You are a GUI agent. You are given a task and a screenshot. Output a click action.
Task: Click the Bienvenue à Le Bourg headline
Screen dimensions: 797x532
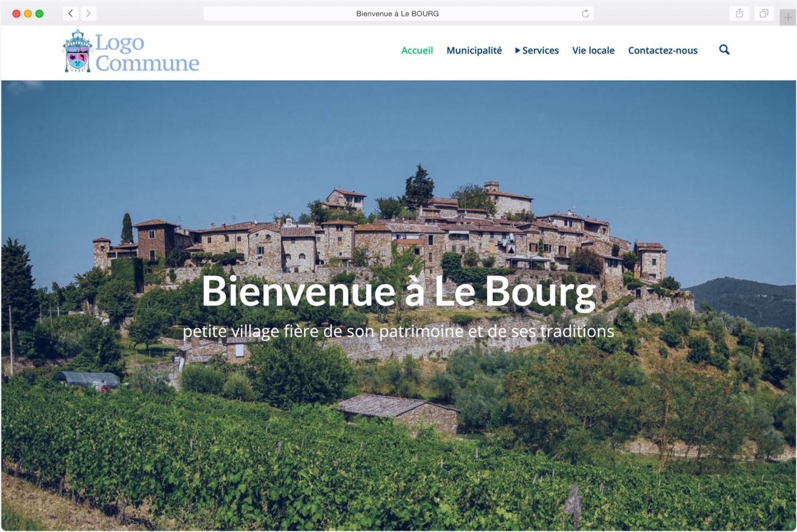point(398,291)
